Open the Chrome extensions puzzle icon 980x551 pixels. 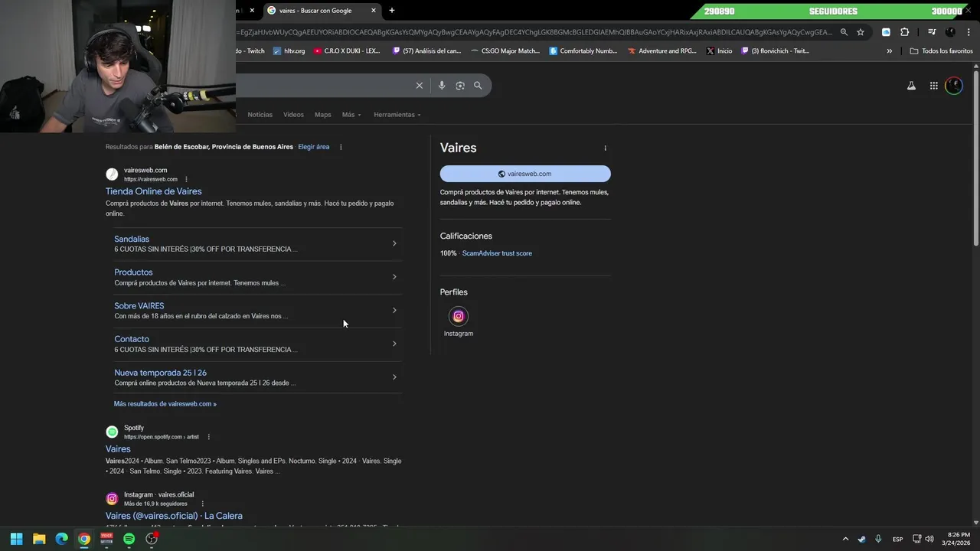[x=905, y=32]
